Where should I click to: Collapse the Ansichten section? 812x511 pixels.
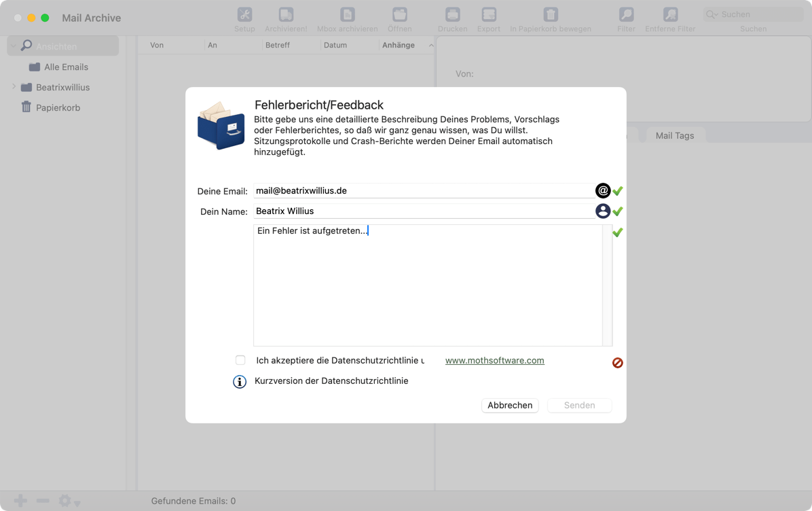(x=14, y=46)
